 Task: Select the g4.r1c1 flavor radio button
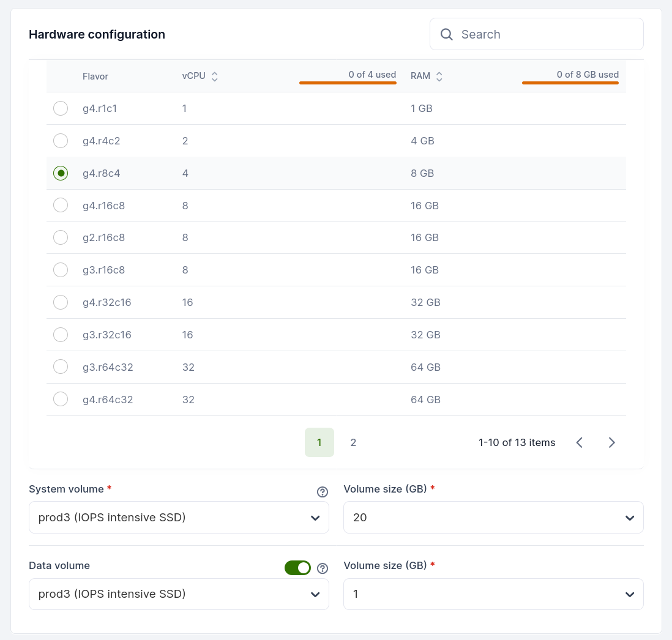tap(61, 108)
